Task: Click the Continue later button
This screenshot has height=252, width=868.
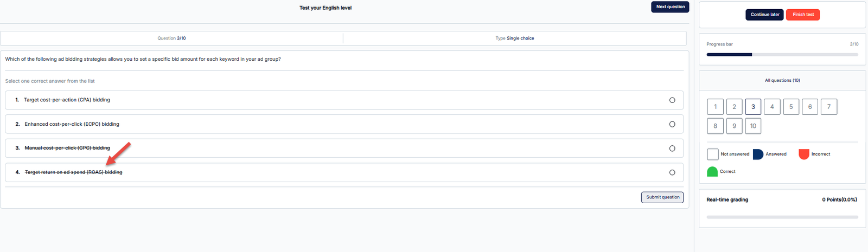Action: click(x=764, y=15)
